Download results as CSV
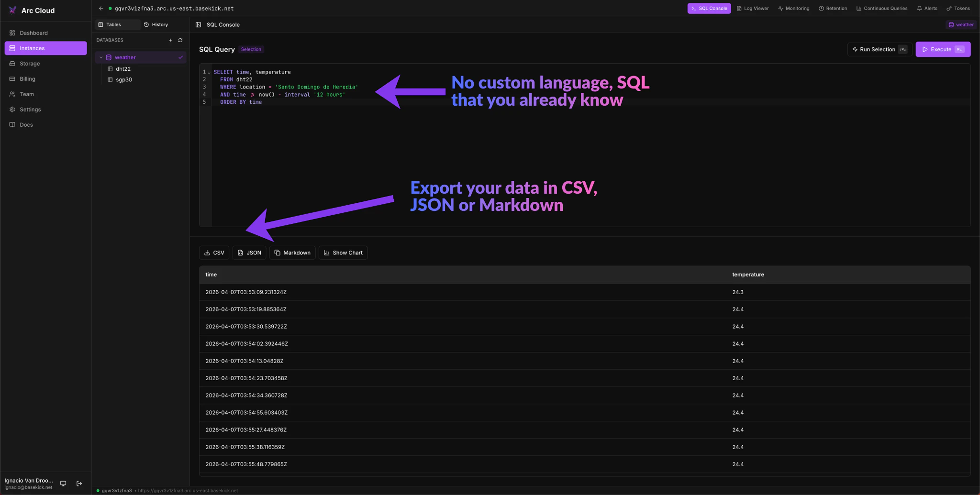Viewport: 980px width, 495px height. click(214, 253)
